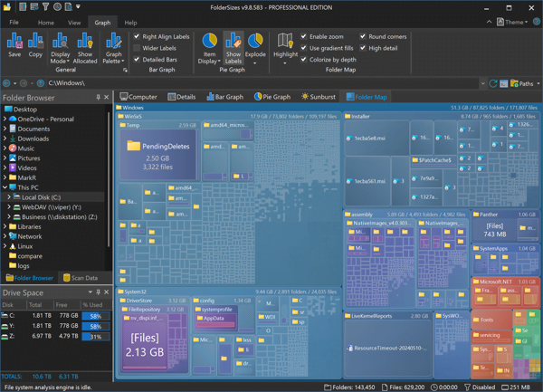543x392 pixels.
Task: Enable the Wider Labels checkbox
Action: click(137, 48)
